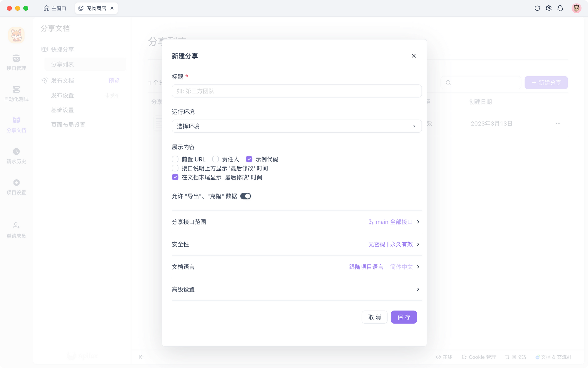Open settings gear icon

tap(549, 8)
